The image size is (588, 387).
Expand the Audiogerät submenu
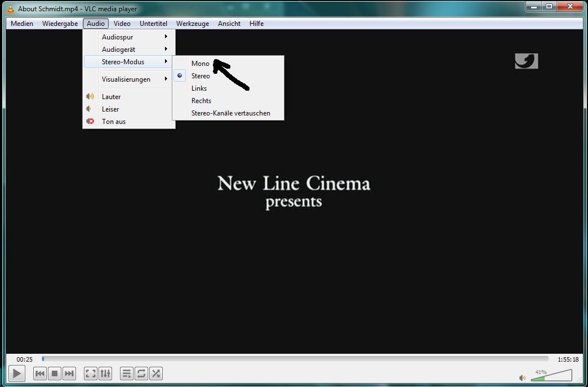tap(129, 49)
